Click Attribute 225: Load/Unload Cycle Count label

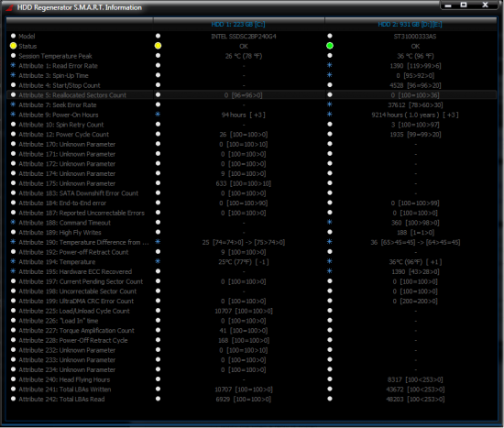click(74, 311)
